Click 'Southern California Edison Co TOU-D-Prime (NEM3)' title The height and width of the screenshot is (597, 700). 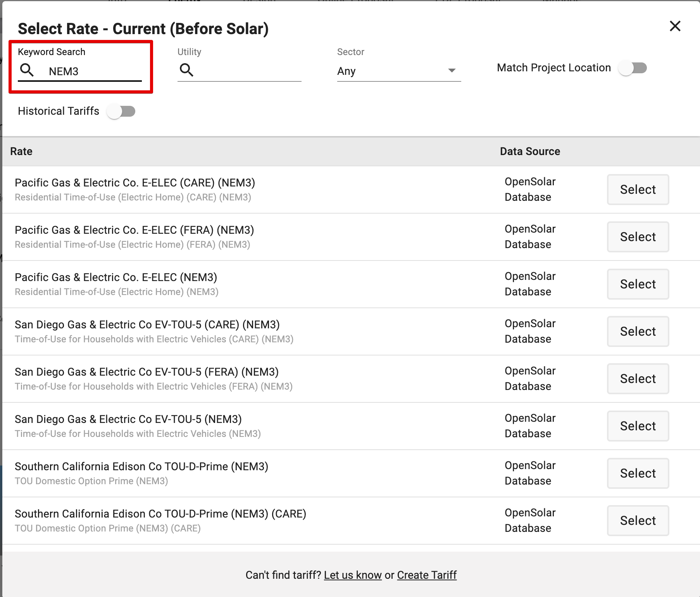coord(141,466)
